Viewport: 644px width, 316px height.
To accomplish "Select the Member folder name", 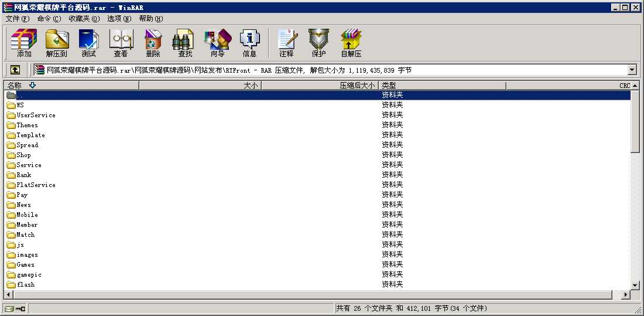I will tap(27, 225).
